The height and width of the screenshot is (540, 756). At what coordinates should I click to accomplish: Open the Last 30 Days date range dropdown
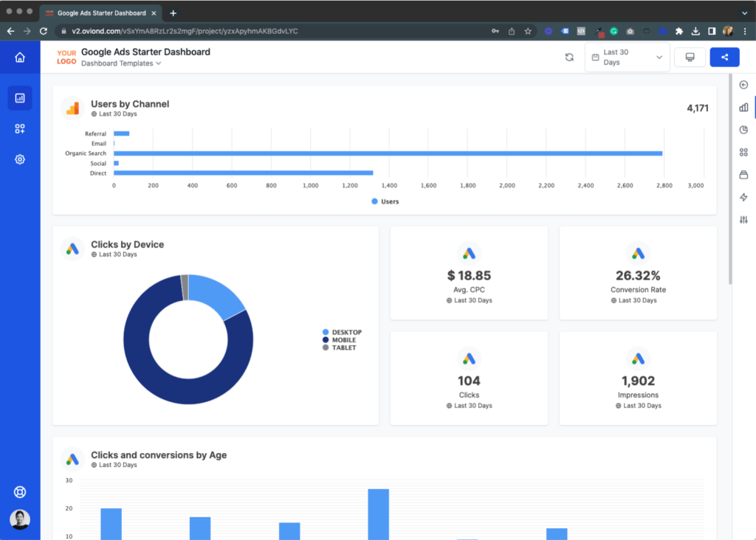point(627,58)
